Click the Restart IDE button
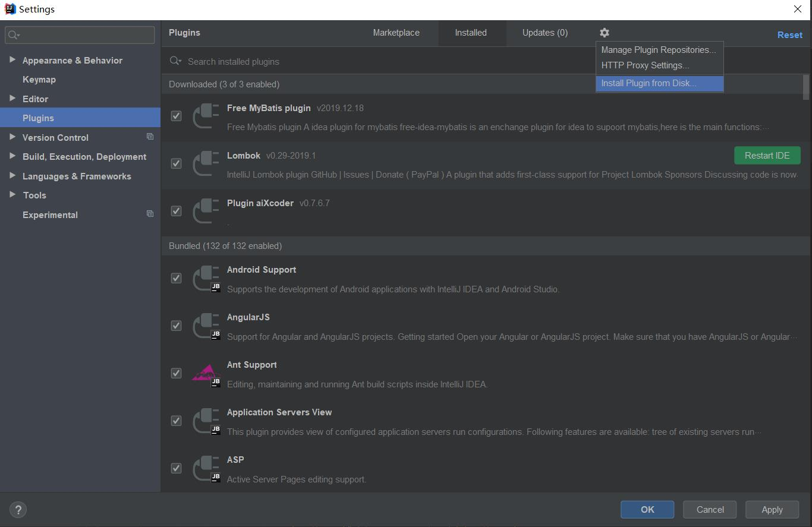Viewport: 812px width, 527px height. [x=767, y=155]
